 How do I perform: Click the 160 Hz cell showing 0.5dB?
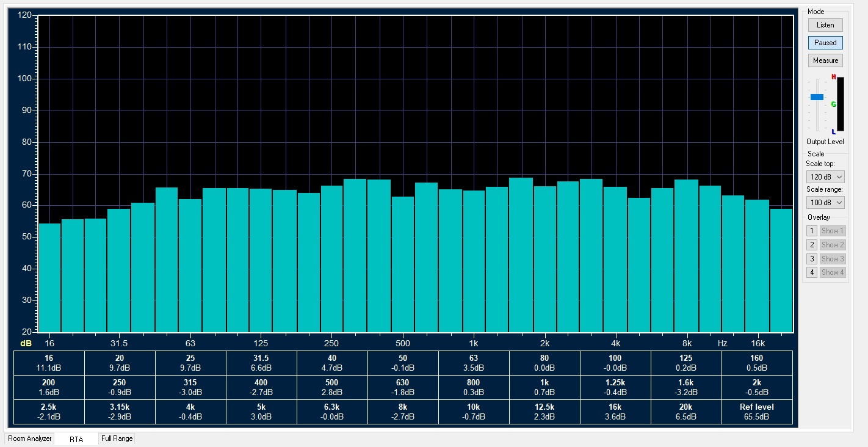click(757, 363)
